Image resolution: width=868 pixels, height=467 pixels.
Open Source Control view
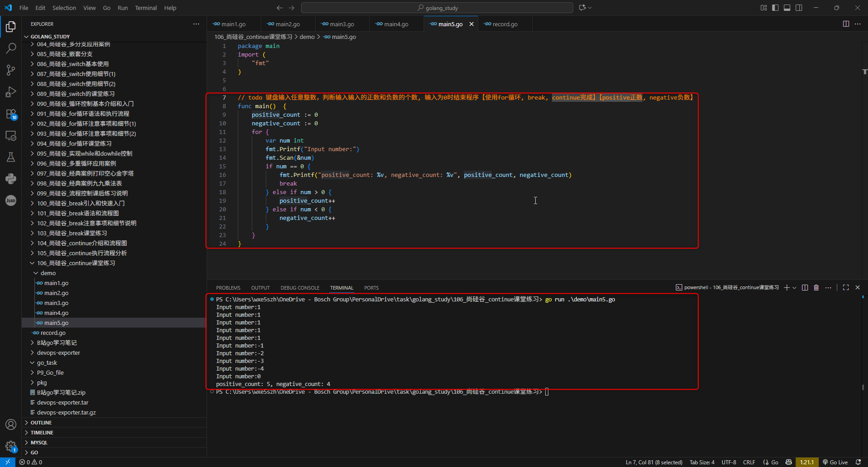click(x=11, y=70)
